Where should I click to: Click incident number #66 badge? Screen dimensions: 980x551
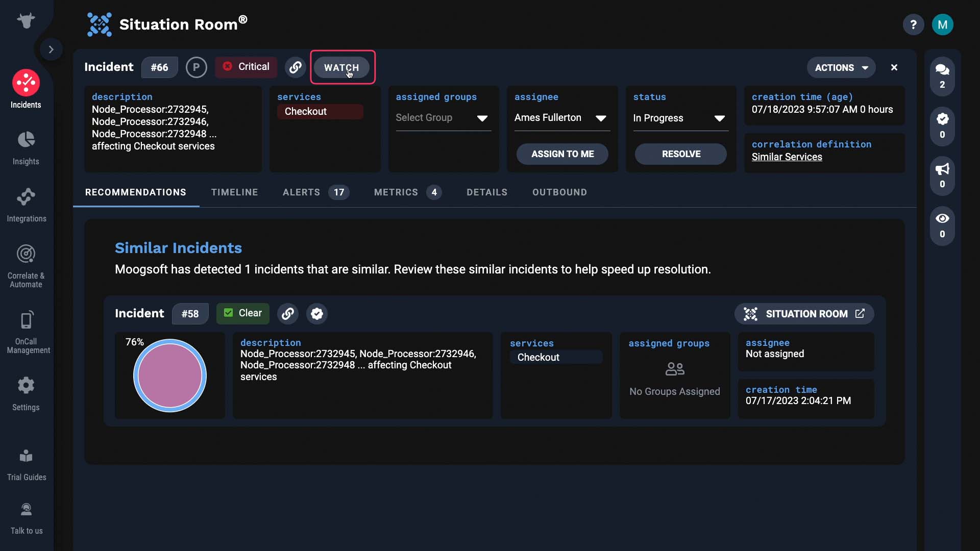click(159, 67)
